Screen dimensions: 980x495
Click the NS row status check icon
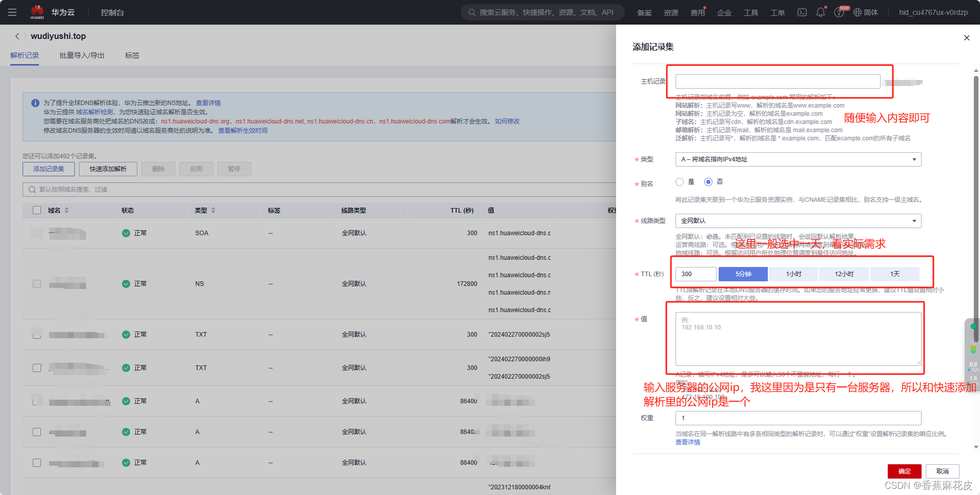coord(126,284)
